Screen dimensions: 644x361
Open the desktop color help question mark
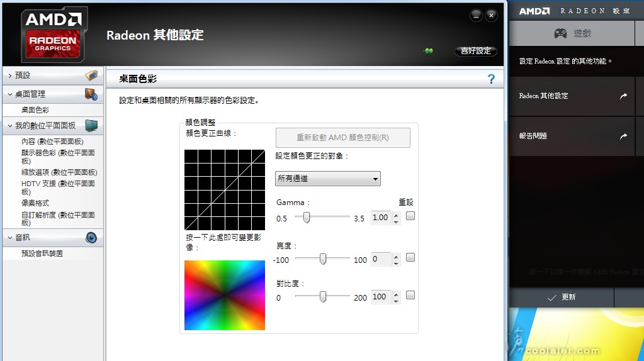click(491, 79)
